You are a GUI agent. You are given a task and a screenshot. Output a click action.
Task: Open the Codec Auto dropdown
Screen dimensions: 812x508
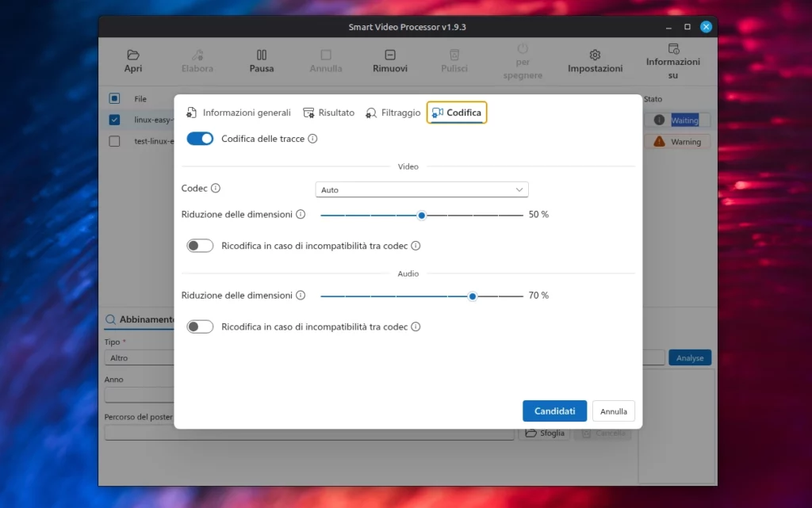coord(422,190)
